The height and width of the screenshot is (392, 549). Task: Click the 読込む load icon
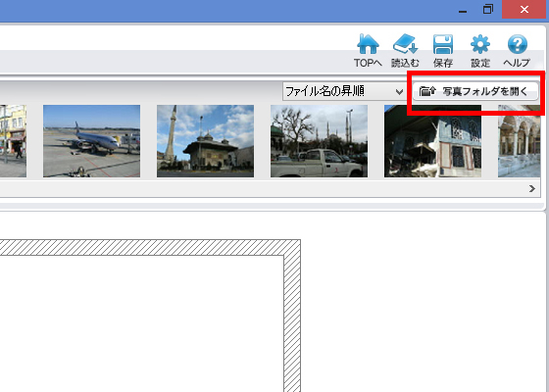coord(405,51)
